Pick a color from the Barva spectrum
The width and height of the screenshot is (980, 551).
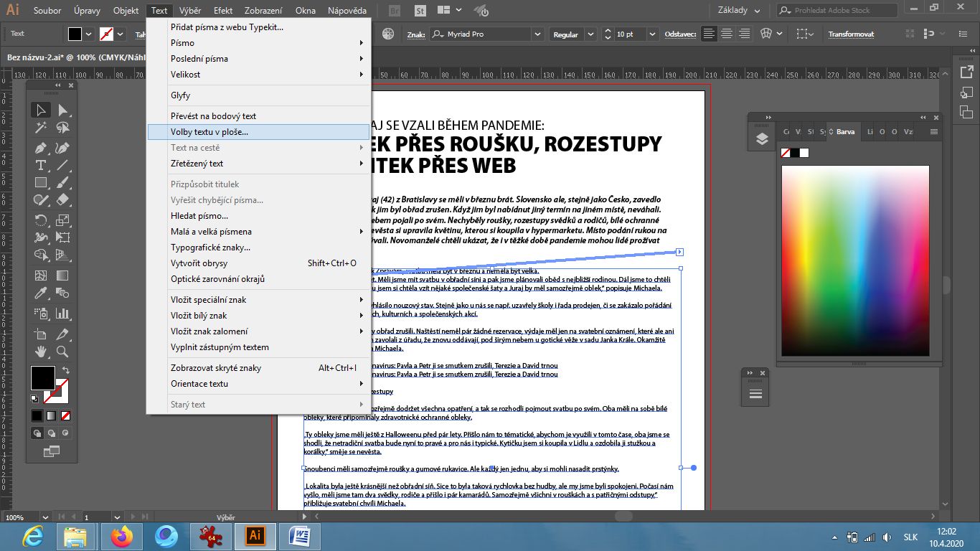coord(855,258)
